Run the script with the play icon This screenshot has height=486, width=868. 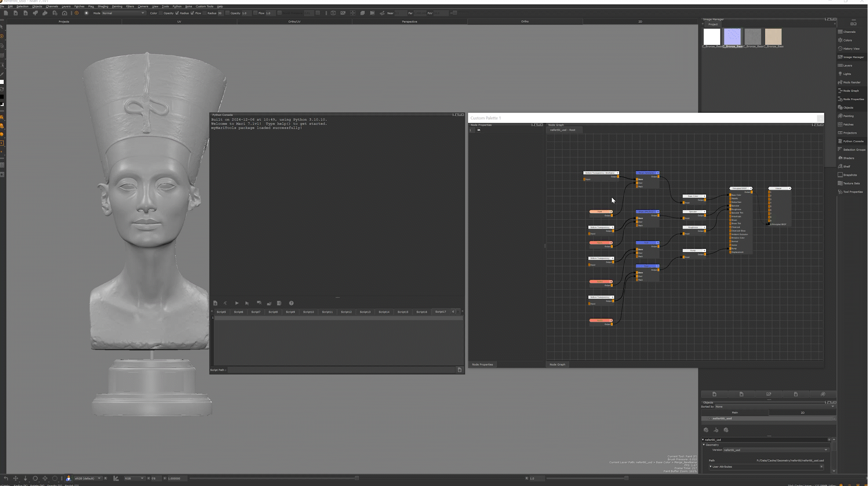click(236, 303)
